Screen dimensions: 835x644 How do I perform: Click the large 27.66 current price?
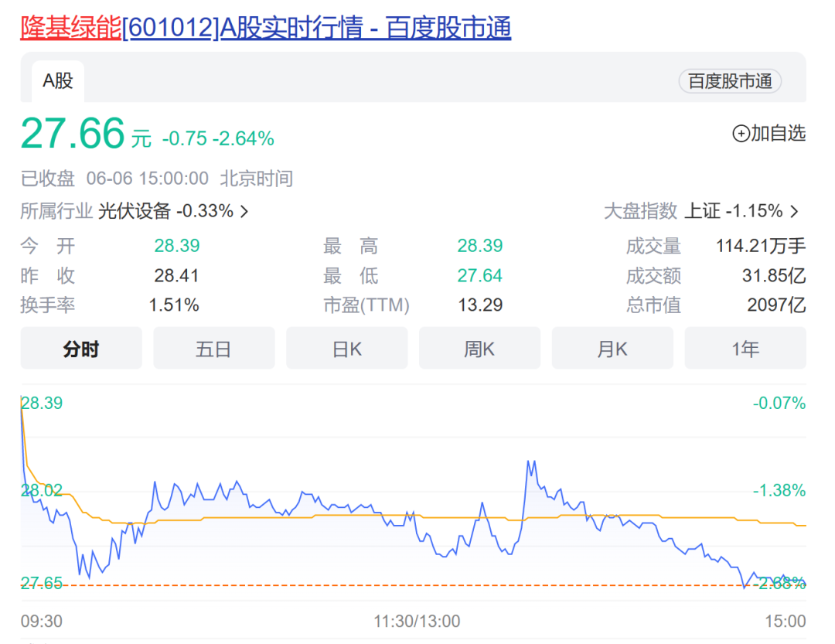[73, 133]
